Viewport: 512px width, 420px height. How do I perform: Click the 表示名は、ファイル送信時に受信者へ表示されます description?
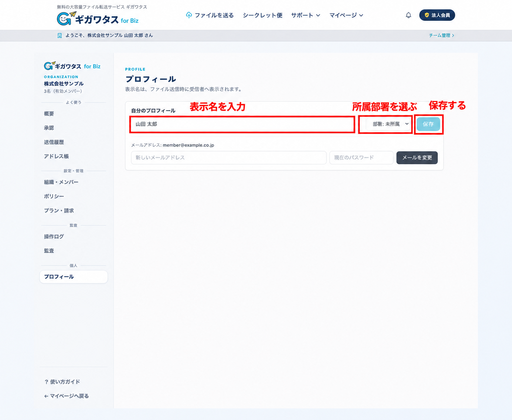point(184,89)
